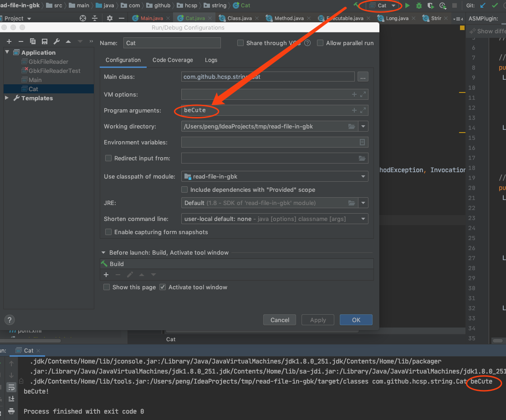Switch to Logs tab
The height and width of the screenshot is (420, 506).
click(211, 60)
